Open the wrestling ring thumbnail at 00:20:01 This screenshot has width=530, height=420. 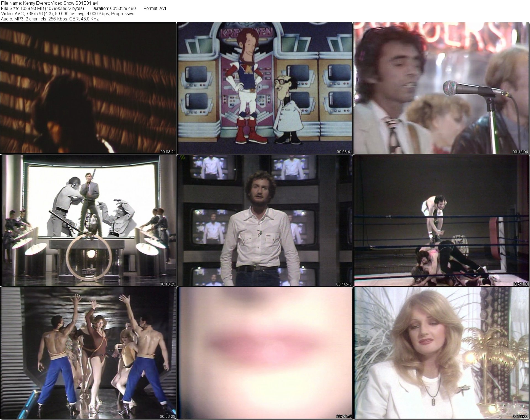pos(441,220)
